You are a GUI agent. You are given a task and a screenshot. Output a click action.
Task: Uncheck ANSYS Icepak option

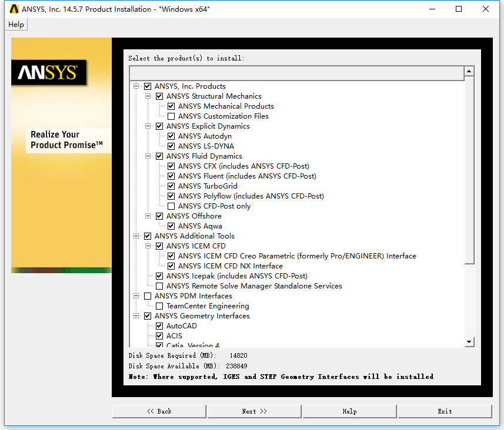[x=159, y=276]
